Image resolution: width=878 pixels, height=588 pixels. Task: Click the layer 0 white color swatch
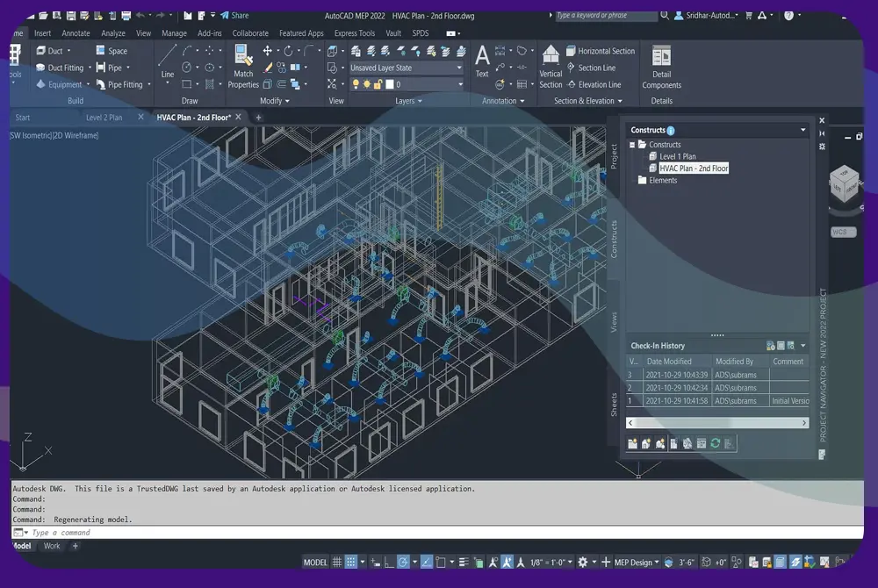pos(390,84)
